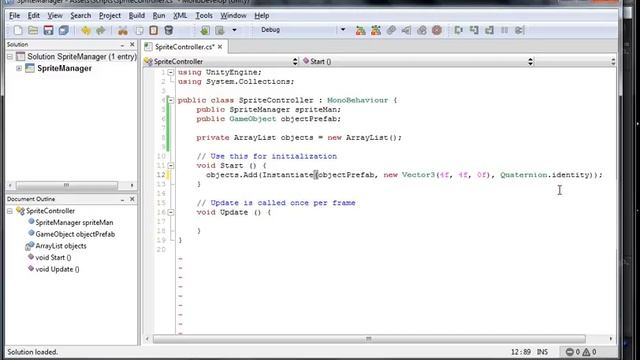Click the Open folder toolbar icon
The height and width of the screenshot is (360, 640).
33,30
